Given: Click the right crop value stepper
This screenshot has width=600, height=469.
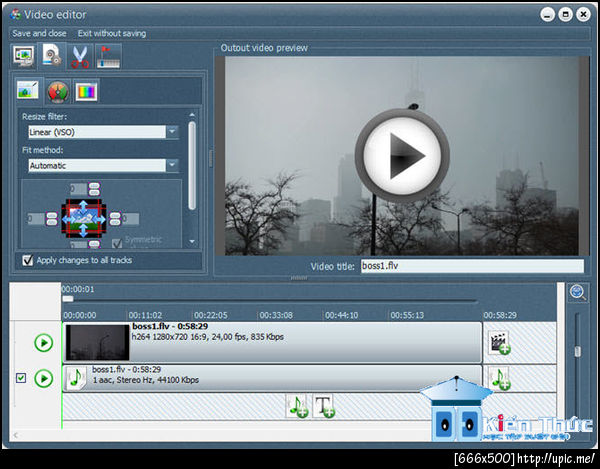Looking at the screenshot, I should point(115,219).
